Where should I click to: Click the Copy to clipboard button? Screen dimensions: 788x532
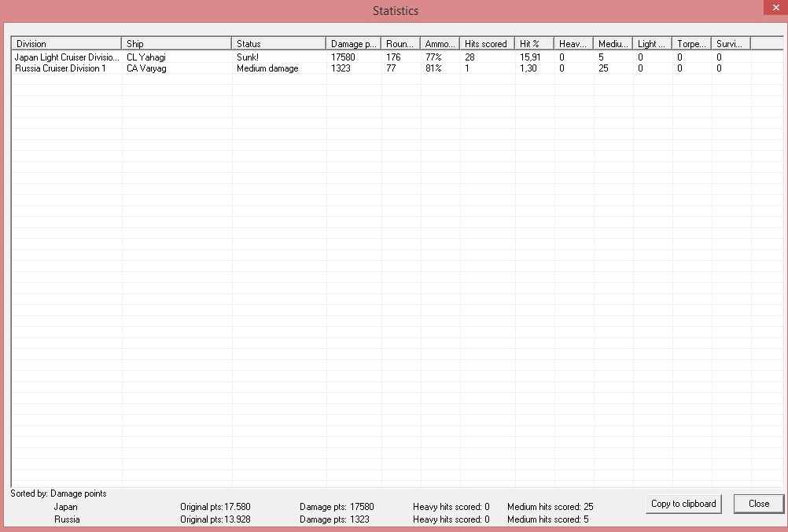click(x=683, y=504)
